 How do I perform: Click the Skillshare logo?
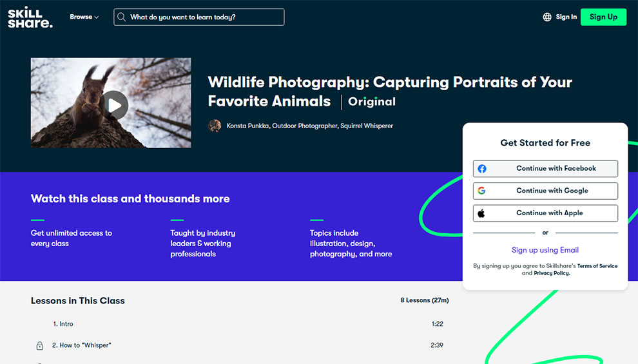pyautogui.click(x=30, y=17)
